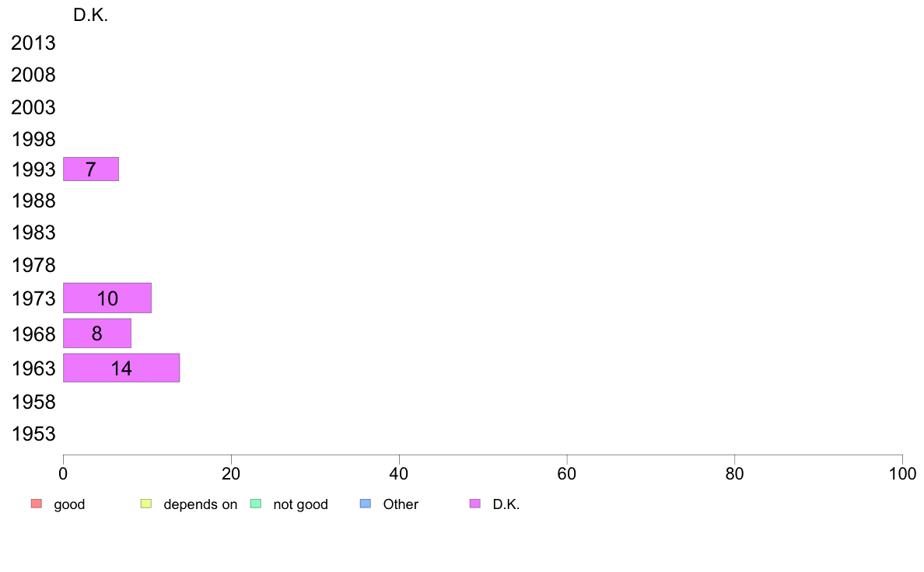Click the 100 axis tick label
The width and height of the screenshot is (924, 572).
click(902, 473)
